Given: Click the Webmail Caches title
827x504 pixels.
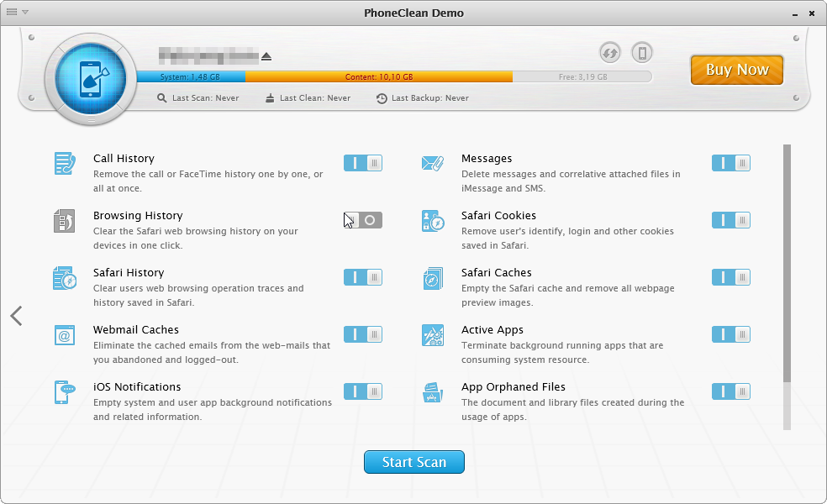Looking at the screenshot, I should pos(136,329).
